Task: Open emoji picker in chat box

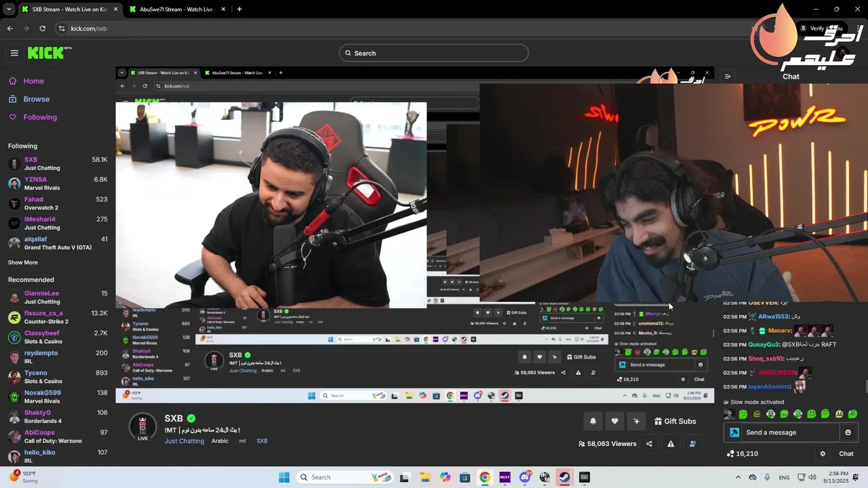Action: (848, 432)
